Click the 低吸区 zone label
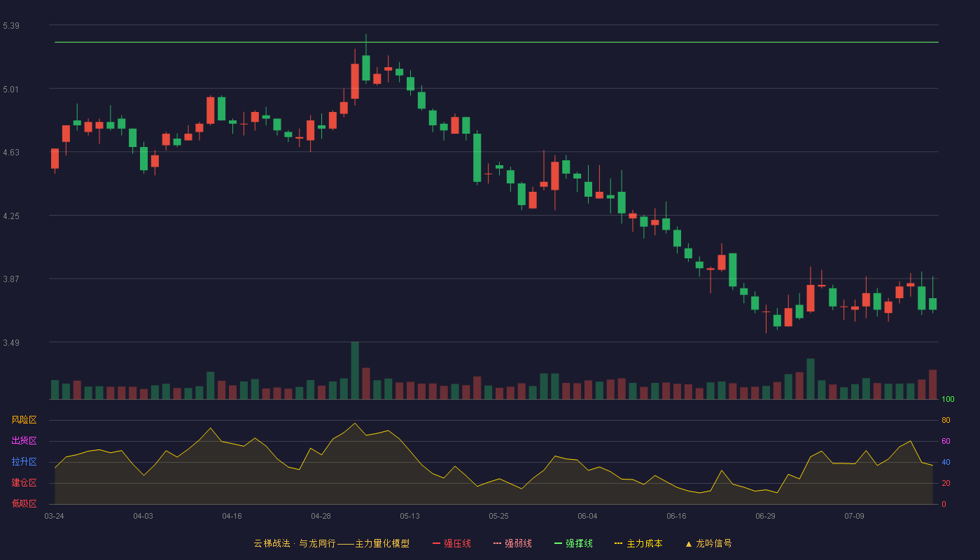This screenshot has height=560, width=980. click(x=24, y=504)
